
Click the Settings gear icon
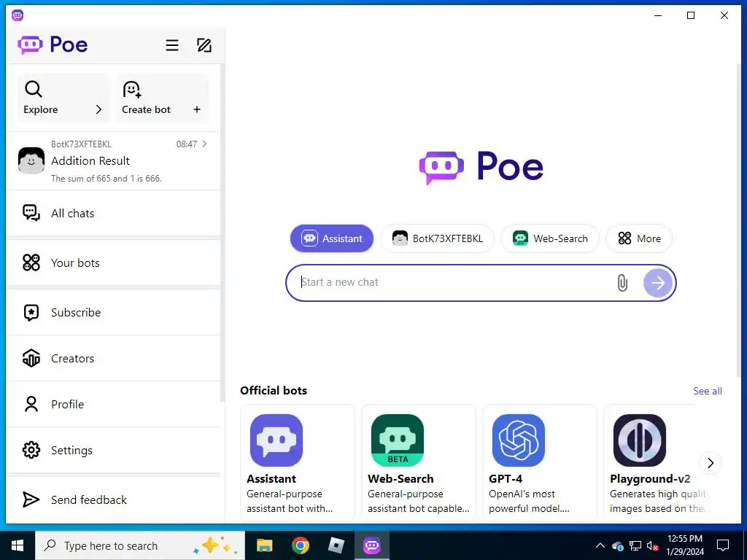(x=31, y=450)
